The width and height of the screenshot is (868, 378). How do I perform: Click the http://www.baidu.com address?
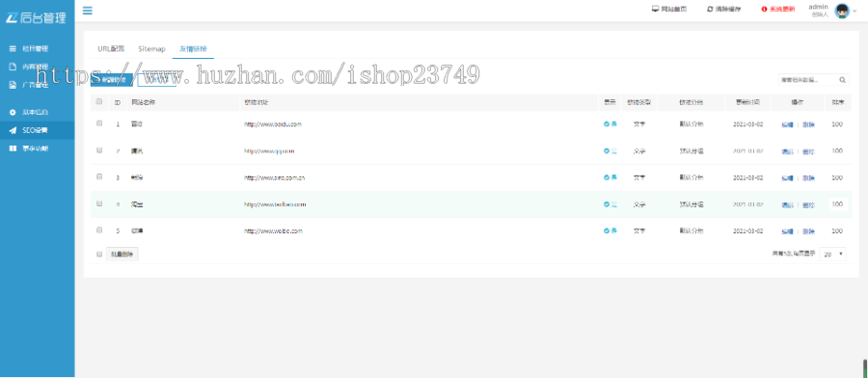click(x=273, y=124)
